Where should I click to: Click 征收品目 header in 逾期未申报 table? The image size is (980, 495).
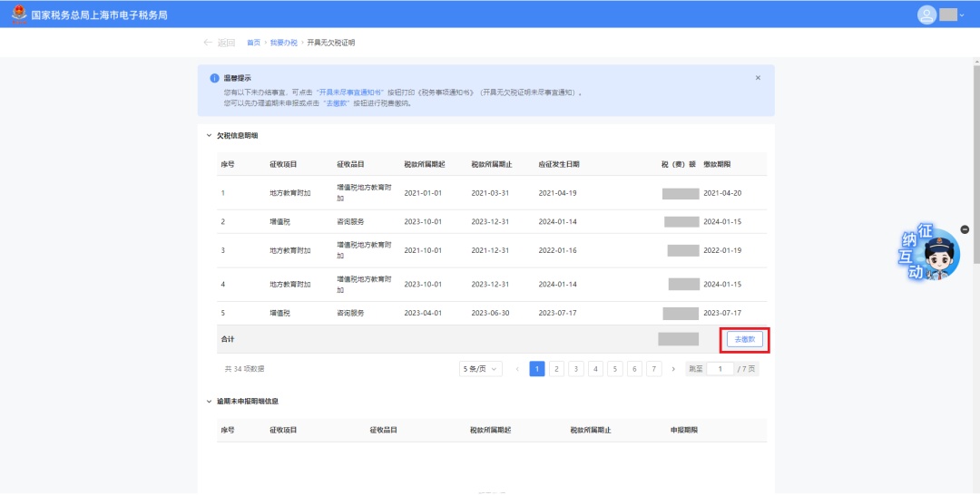point(384,430)
